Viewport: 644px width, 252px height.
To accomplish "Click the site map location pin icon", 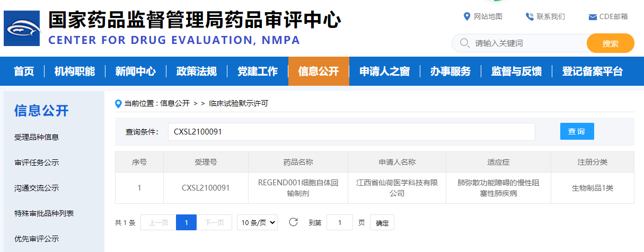I will pyautogui.click(x=466, y=16).
